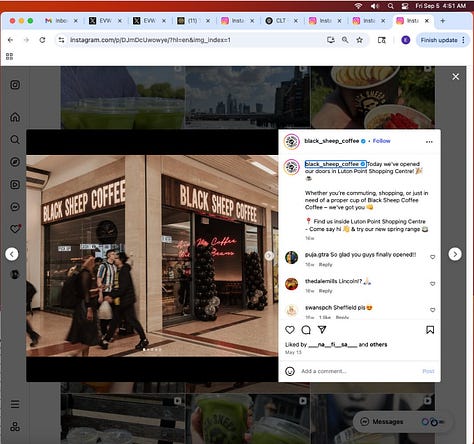The width and height of the screenshot is (474, 444).
Task: Reply to puja.gtra's comment
Action: 325,264
